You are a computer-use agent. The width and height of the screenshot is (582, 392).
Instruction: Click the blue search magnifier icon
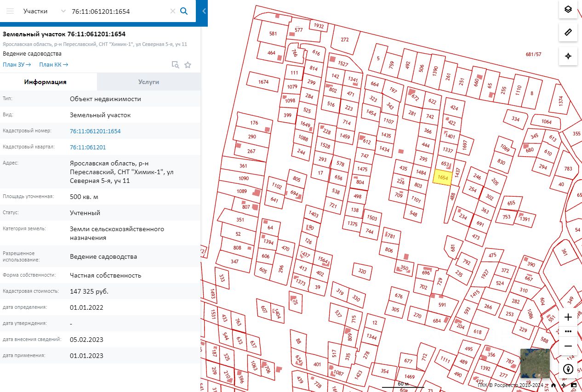184,11
